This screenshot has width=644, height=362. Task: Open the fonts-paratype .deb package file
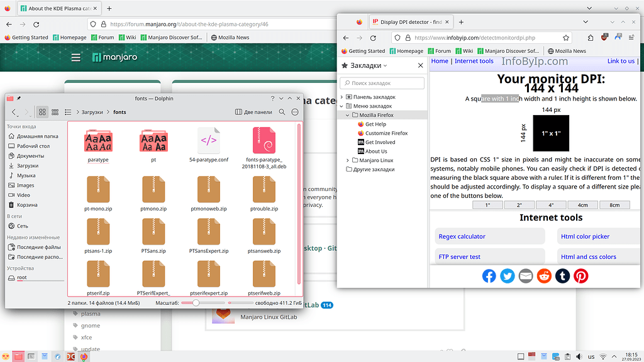(x=264, y=145)
